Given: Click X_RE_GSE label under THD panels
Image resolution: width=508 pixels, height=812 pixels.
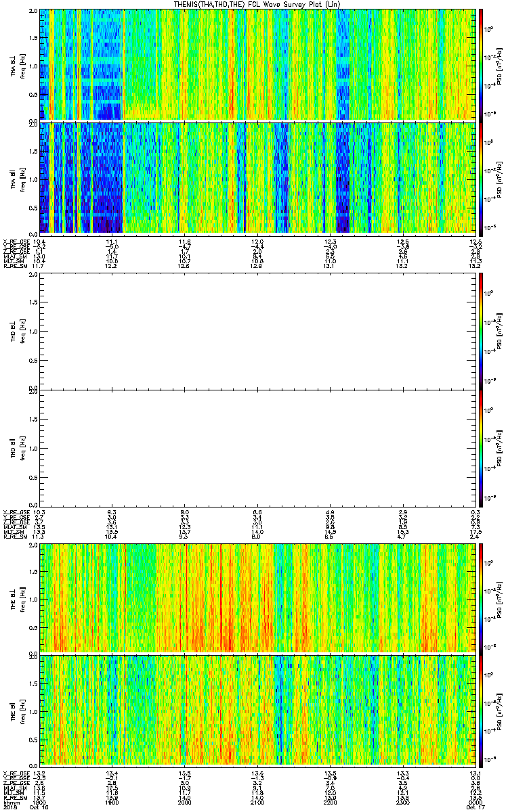Looking at the screenshot, I should pos(15,511).
